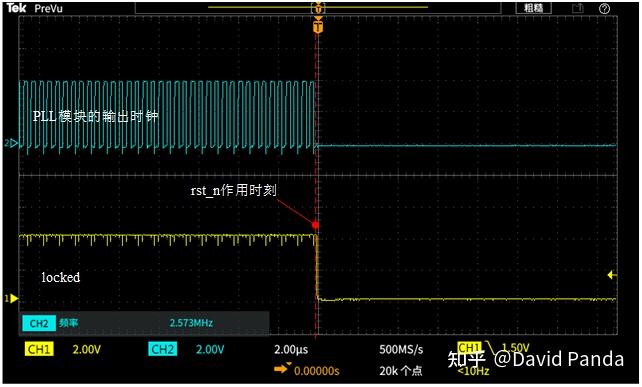The image size is (642, 387).
Task: Toggle the cyan CH2 channel badge
Action: click(163, 349)
